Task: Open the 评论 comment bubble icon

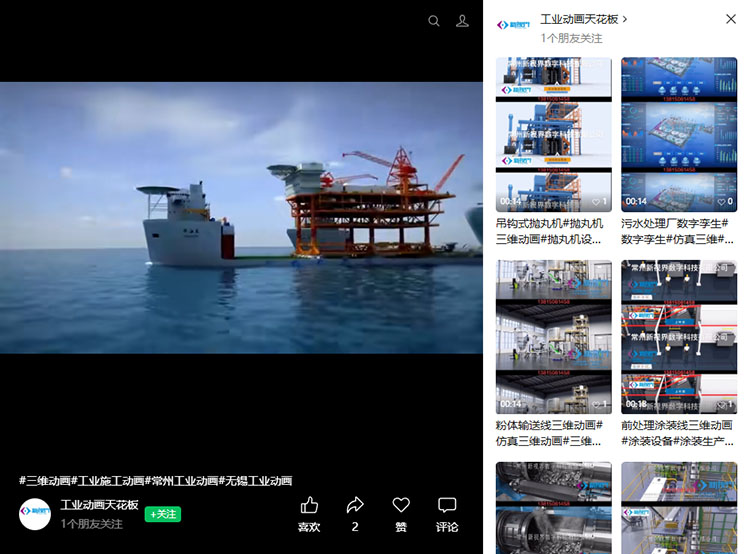Action: (447, 505)
